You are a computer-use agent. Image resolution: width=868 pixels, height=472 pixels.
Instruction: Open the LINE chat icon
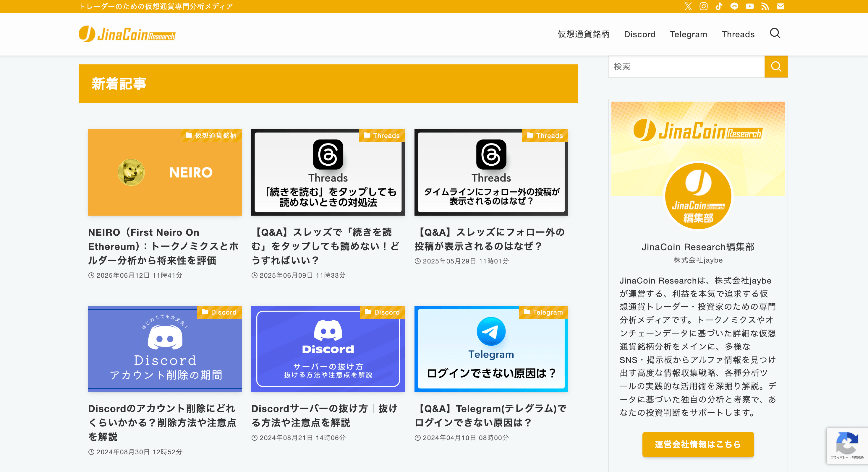coord(734,6)
